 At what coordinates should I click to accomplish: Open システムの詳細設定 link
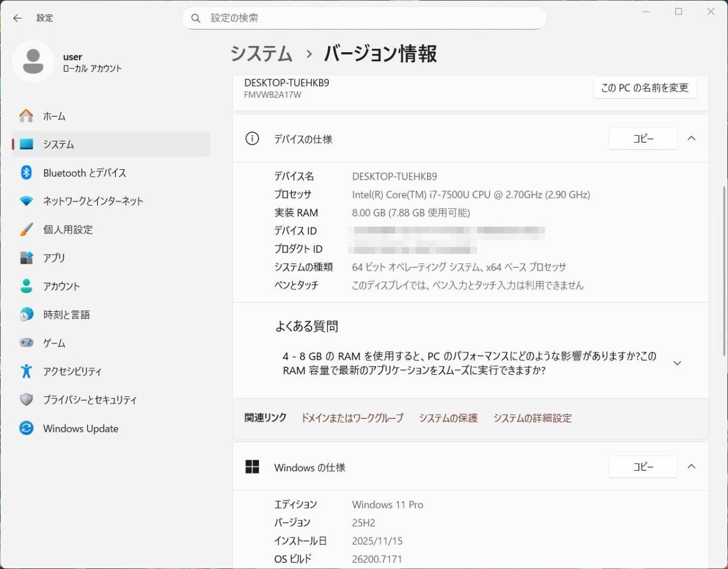532,418
